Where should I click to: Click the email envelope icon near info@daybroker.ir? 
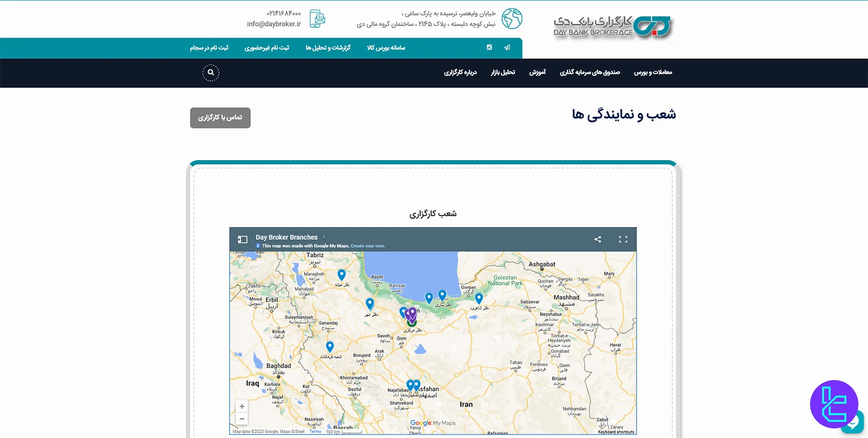tap(317, 18)
